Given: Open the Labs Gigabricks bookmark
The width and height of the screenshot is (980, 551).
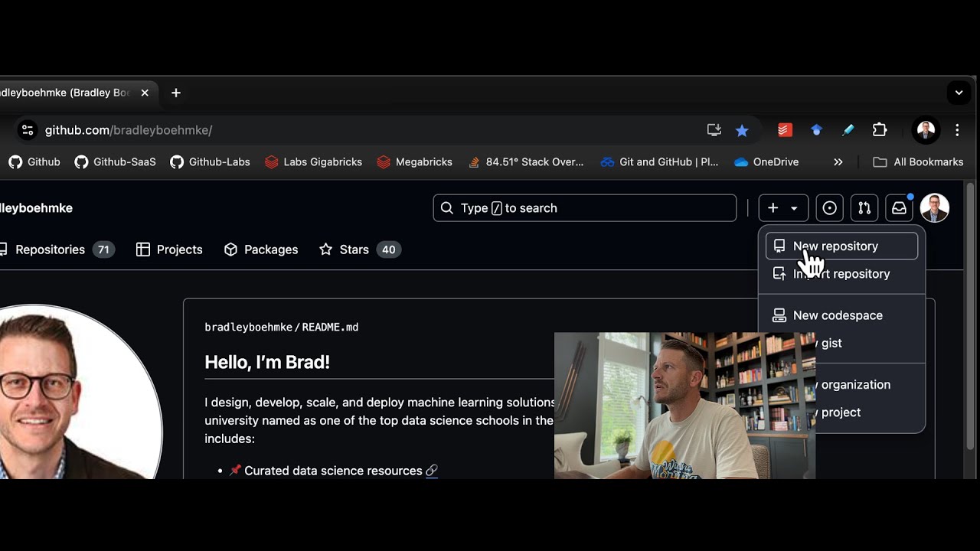Looking at the screenshot, I should tap(313, 162).
